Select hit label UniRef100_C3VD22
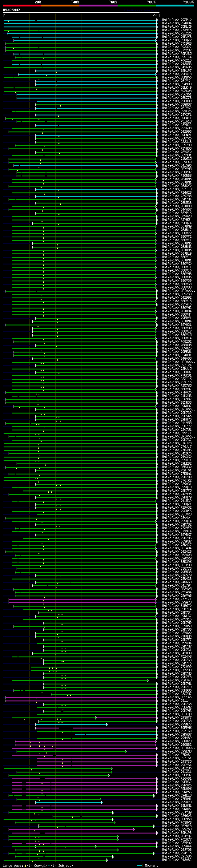 click(x=177, y=125)
